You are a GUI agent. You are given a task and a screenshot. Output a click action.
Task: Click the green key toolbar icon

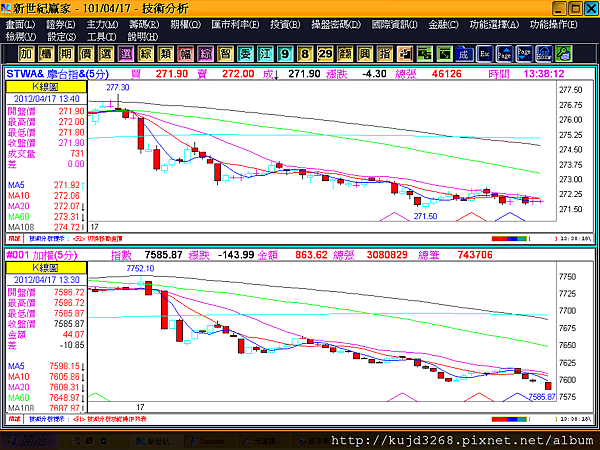click(x=564, y=54)
